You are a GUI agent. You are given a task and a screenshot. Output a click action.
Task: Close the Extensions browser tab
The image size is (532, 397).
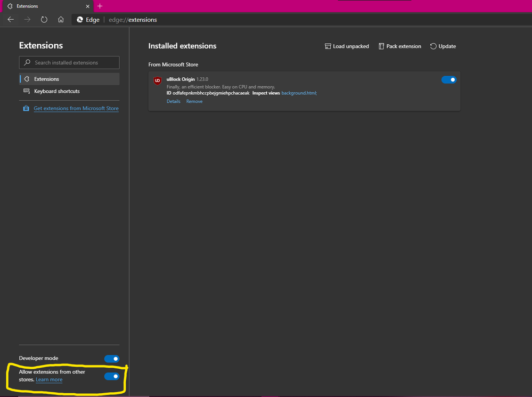click(x=87, y=6)
